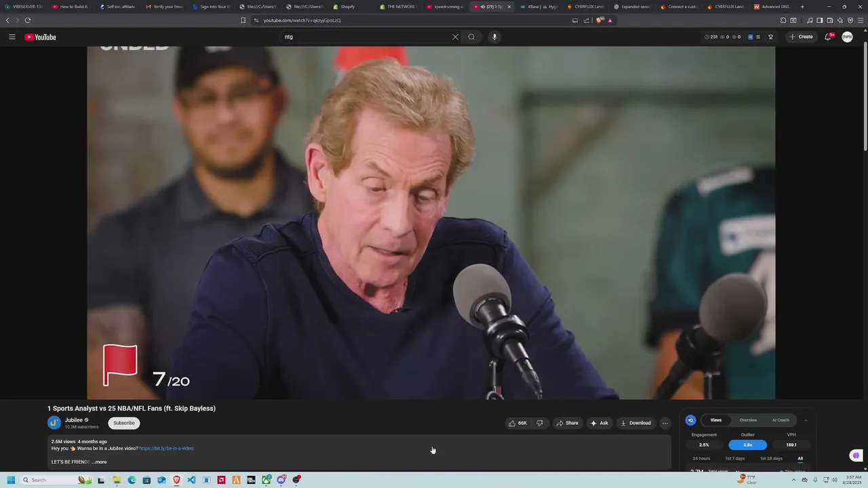This screenshot has width=868, height=488.
Task: Start voice search with the microphone icon
Action: tap(494, 37)
